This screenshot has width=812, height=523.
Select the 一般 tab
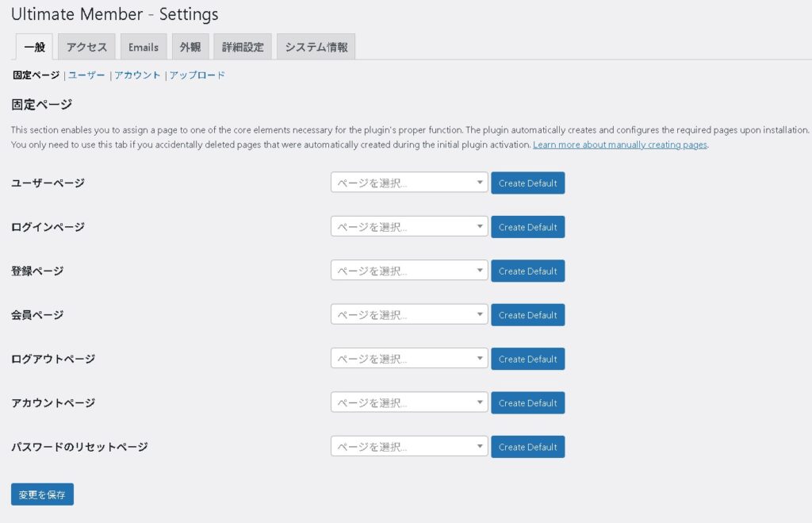pos(34,47)
